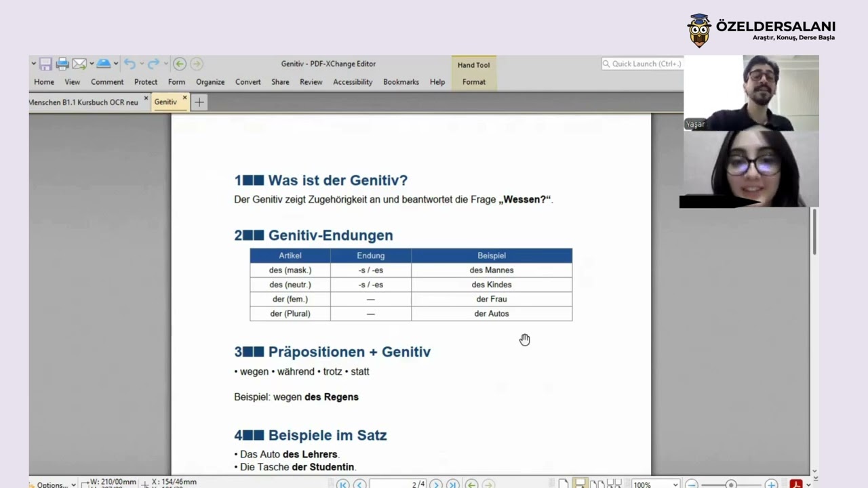Open a new tab with plus button
Screen dimensions: 868x488
pyautogui.click(x=199, y=102)
